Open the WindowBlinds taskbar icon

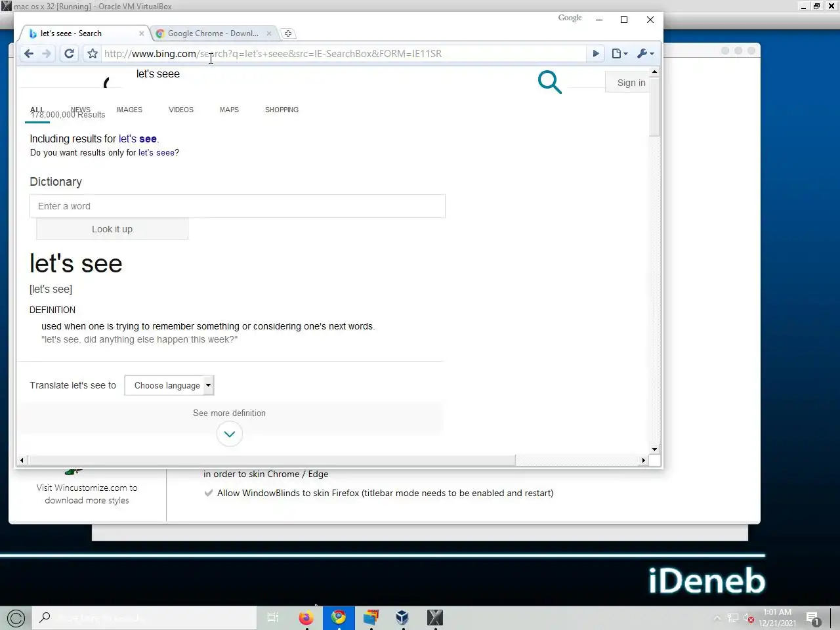[371, 618]
